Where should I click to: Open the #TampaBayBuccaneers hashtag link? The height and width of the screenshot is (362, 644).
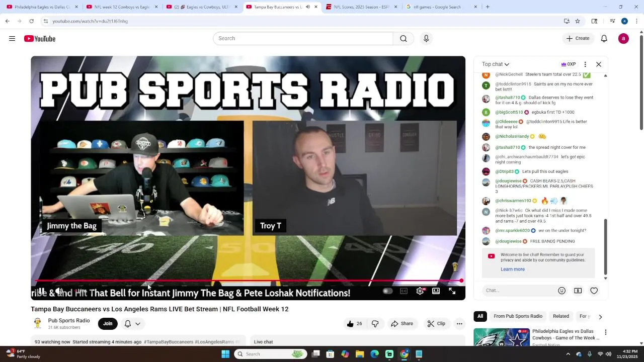pos(169,342)
